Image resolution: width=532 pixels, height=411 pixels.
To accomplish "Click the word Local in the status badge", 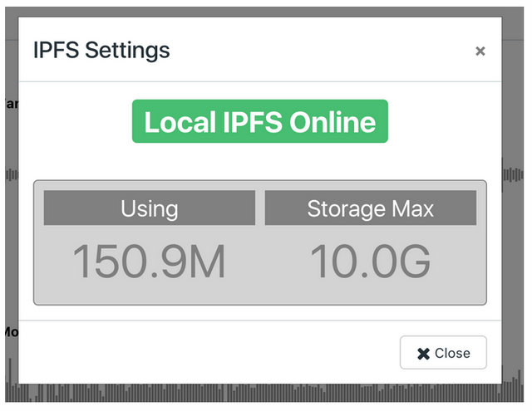I will pyautogui.click(x=180, y=122).
